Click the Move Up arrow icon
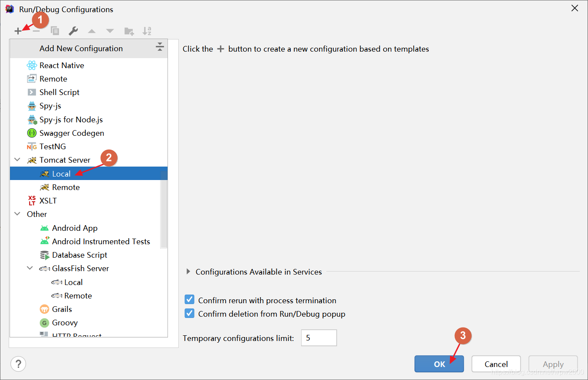 pyautogui.click(x=92, y=31)
